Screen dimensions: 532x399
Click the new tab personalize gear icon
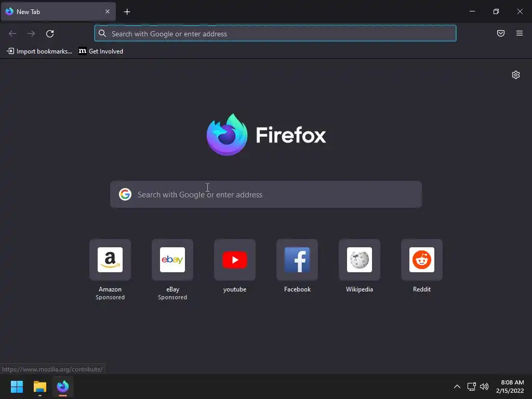(516, 75)
